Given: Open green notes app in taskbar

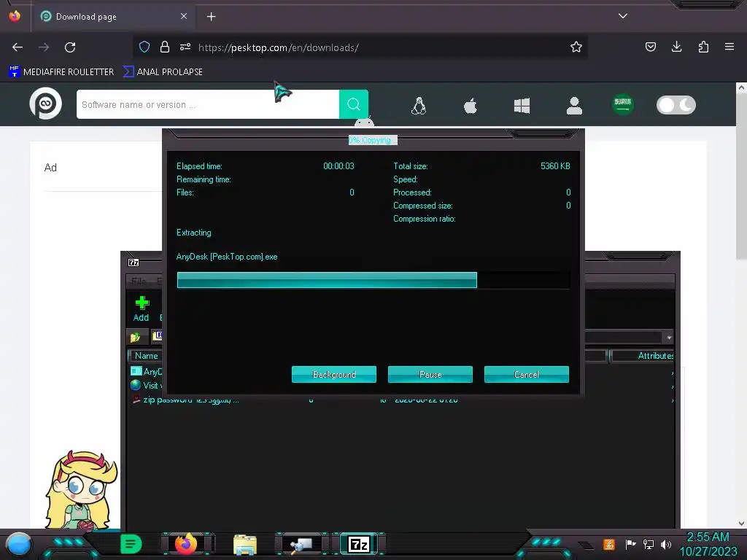Looking at the screenshot, I should coord(131,544).
